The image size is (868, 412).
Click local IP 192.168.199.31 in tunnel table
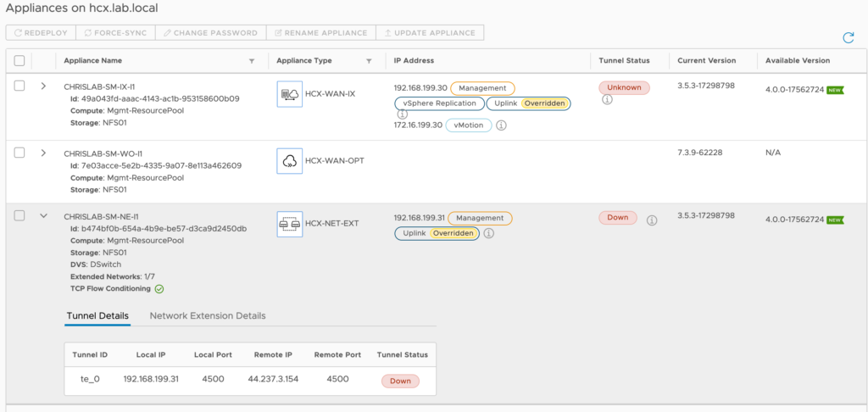[151, 381]
